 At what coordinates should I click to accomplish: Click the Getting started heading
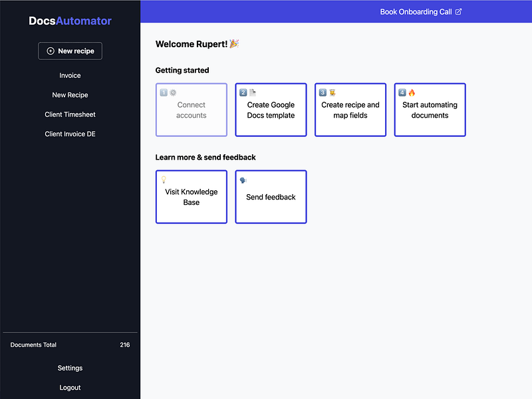click(182, 70)
